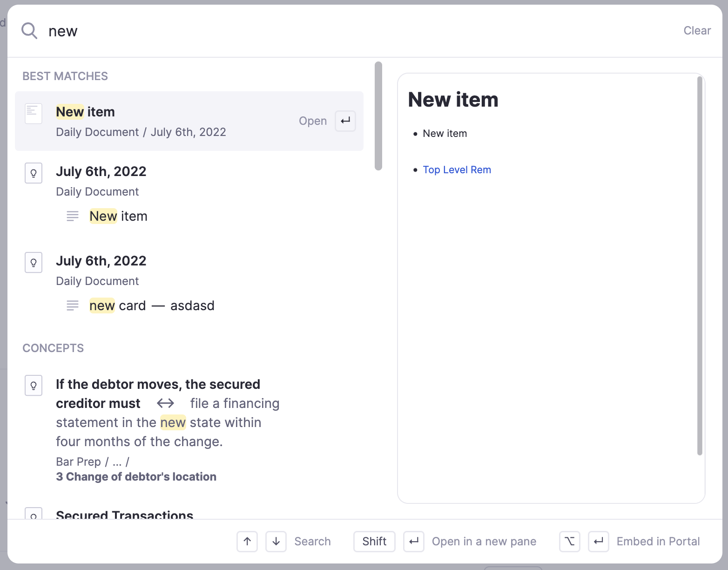Clear the search query
This screenshot has height=570, width=728.
click(x=697, y=31)
